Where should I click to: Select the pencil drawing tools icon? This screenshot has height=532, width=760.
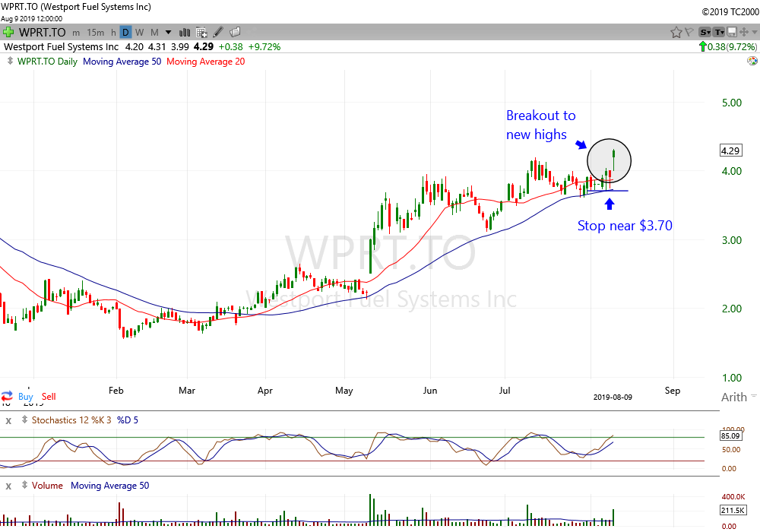pyautogui.click(x=218, y=33)
